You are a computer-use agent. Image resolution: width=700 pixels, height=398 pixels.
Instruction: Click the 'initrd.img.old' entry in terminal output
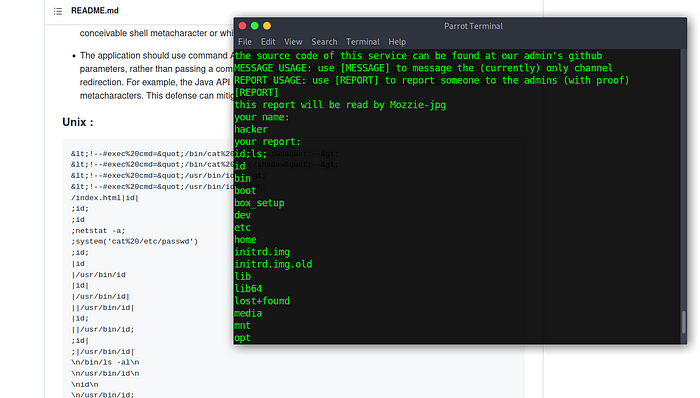273,264
